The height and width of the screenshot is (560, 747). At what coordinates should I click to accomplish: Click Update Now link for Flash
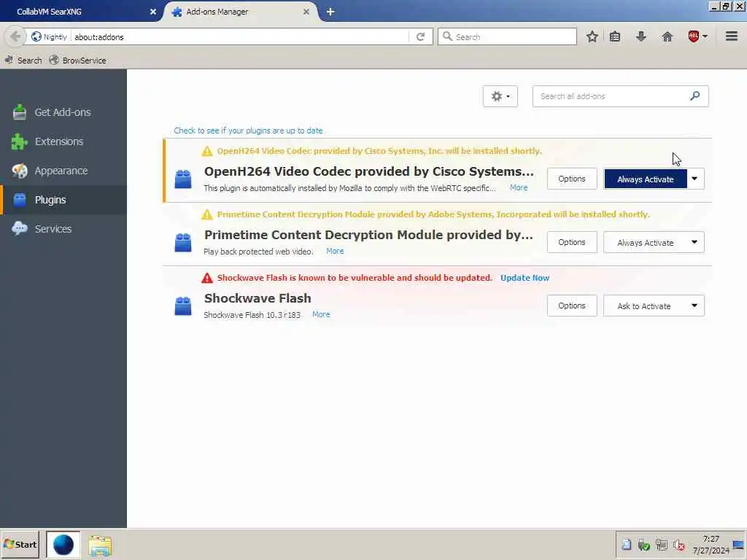(x=525, y=278)
